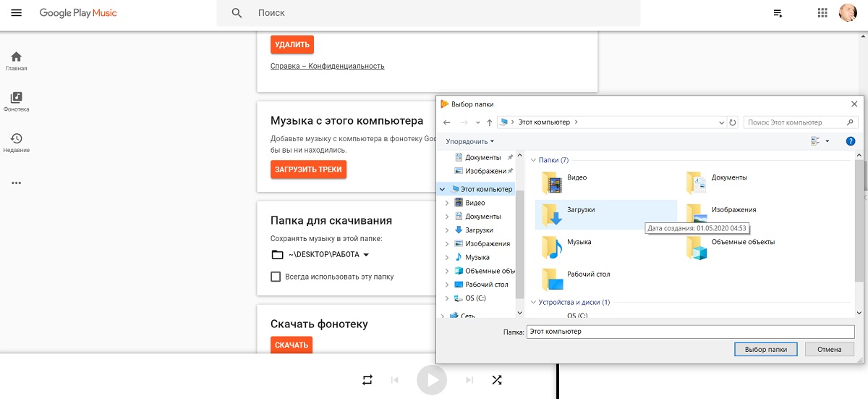Open the hamburger main menu
This screenshot has width=868, height=399.
click(x=16, y=13)
